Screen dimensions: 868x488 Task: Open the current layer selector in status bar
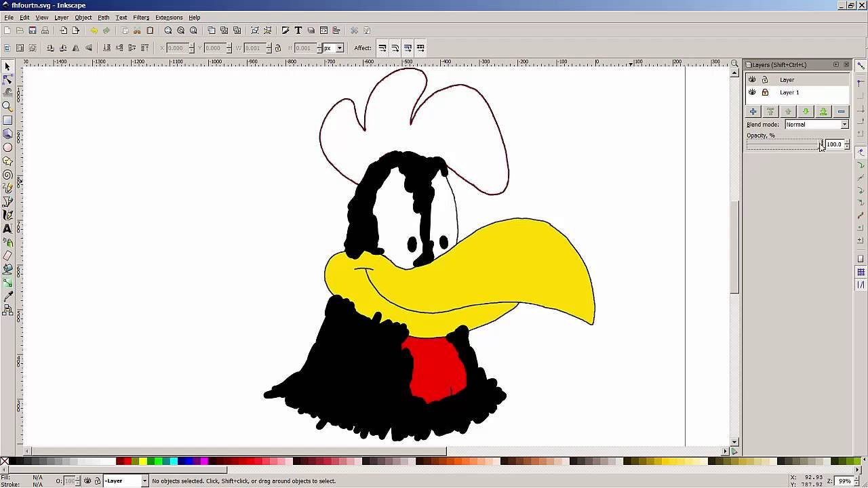[125, 481]
